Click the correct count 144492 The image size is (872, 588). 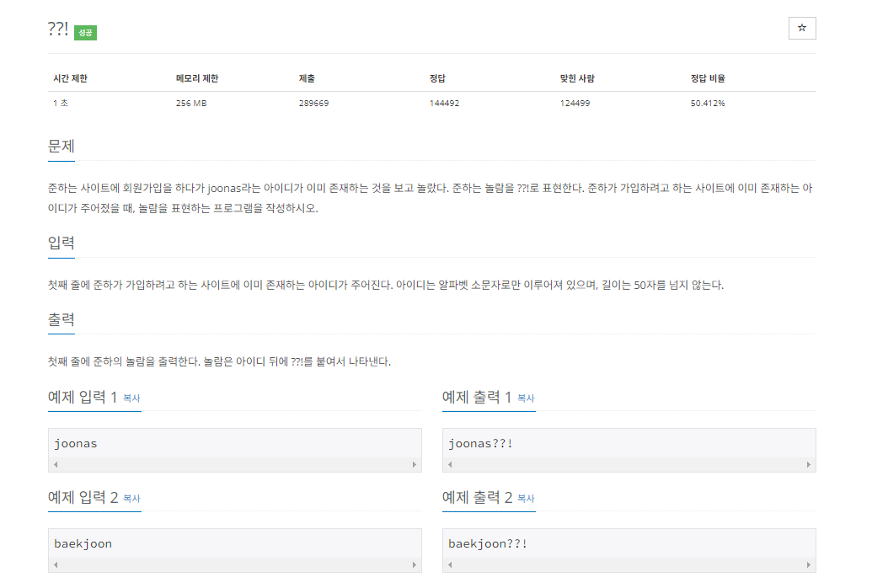[444, 103]
